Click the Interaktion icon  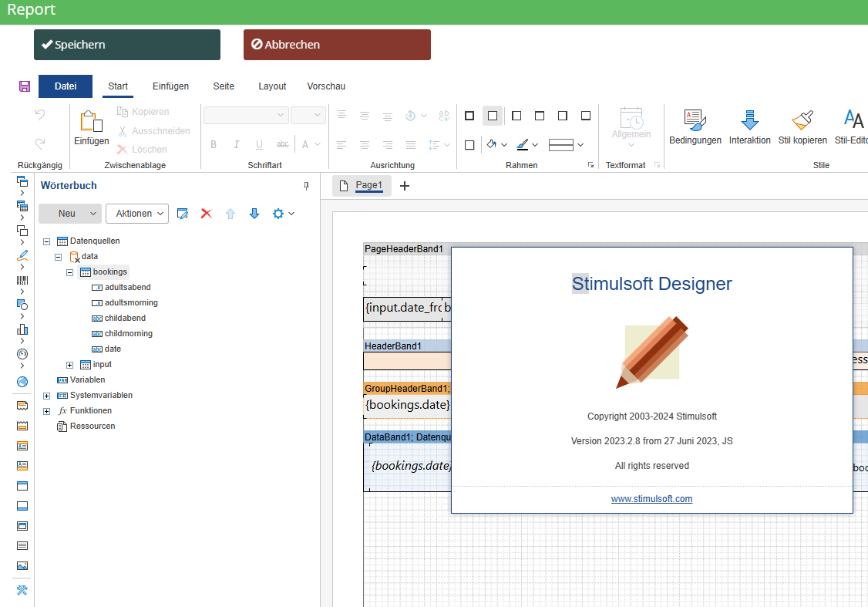coord(749,126)
